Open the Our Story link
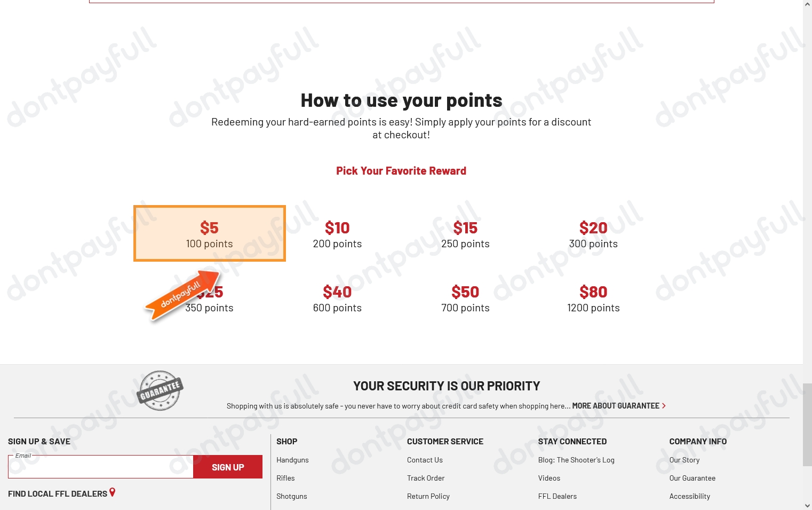 coord(684,460)
